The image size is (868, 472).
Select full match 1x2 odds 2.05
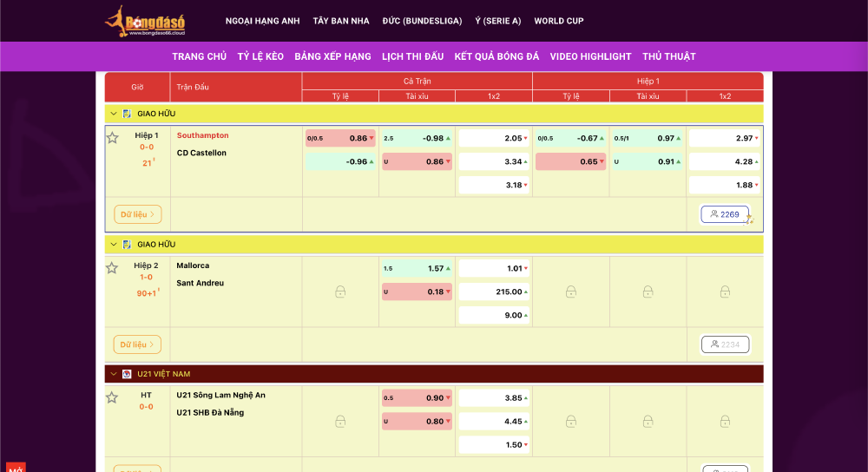click(494, 138)
